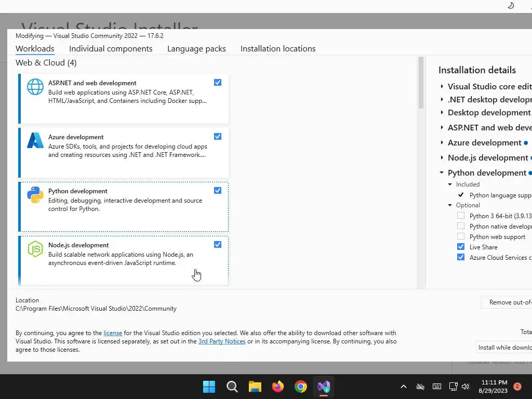The image size is (532, 399).
Task: Launch File Explorer from taskbar
Action: 255,387
